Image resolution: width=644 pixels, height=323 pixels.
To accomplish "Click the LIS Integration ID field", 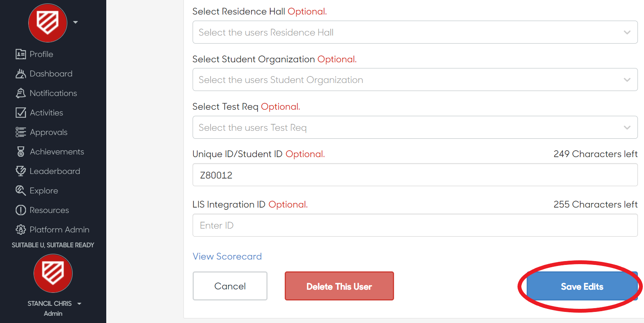I will tap(415, 225).
